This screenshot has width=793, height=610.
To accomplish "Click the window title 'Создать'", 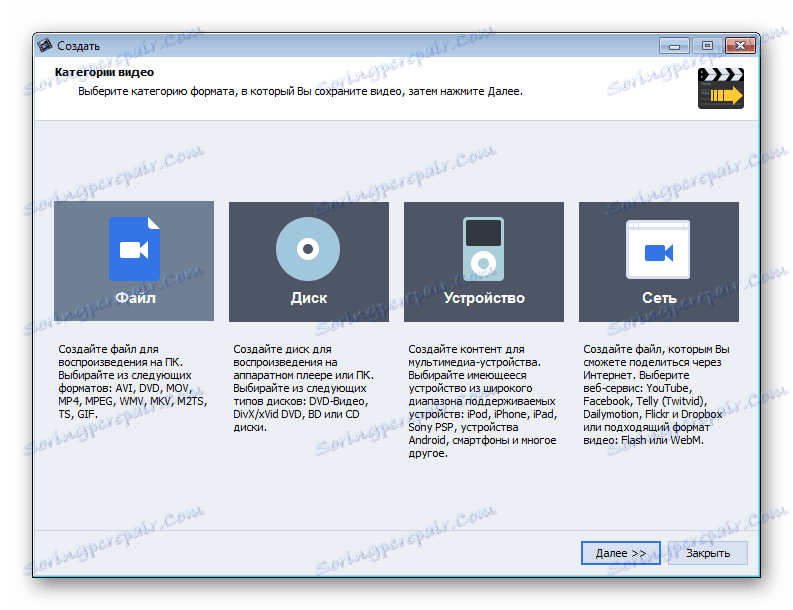I will (78, 46).
